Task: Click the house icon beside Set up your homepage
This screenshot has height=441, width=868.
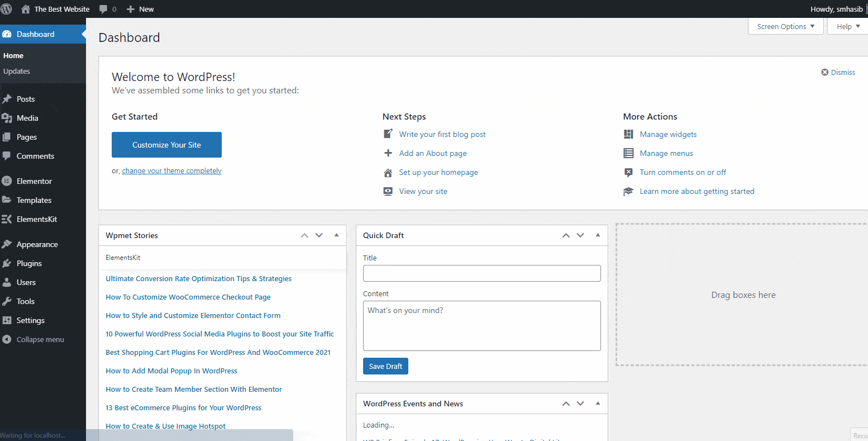Action: (388, 173)
